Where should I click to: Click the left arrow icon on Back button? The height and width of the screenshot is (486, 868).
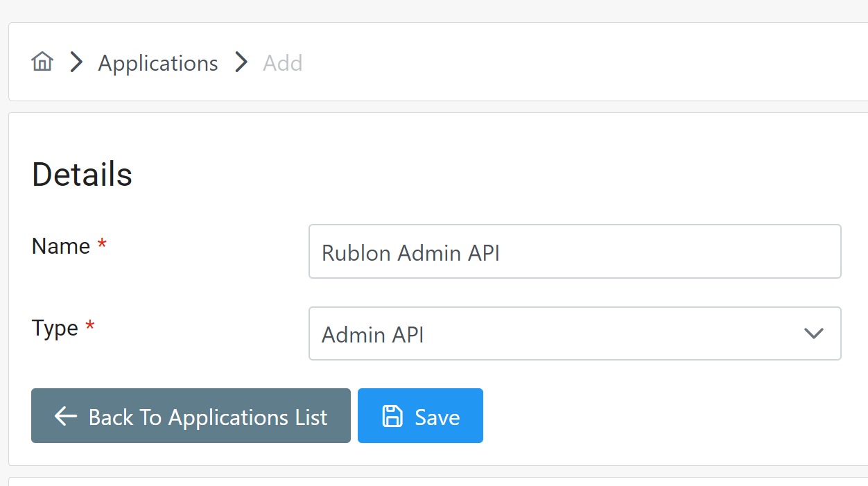tap(66, 416)
